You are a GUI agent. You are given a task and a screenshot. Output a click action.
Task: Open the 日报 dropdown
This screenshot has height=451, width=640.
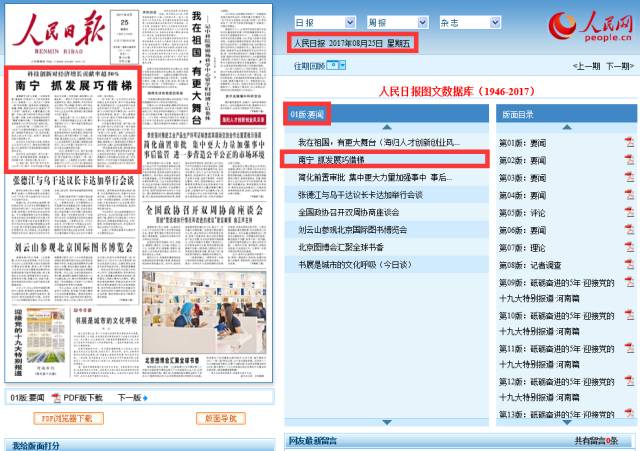click(325, 22)
